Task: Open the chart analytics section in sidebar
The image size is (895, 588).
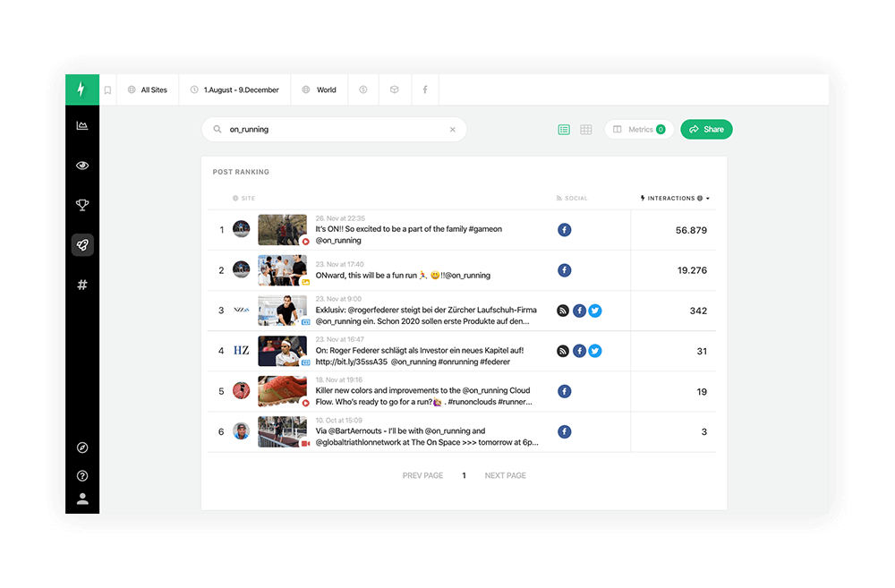Action: (x=82, y=126)
